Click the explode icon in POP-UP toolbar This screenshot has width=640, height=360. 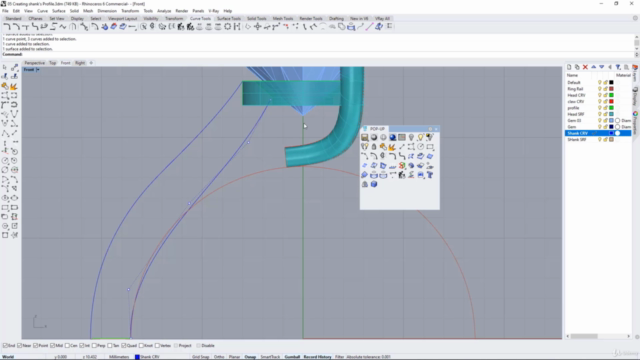pyautogui.click(x=392, y=147)
